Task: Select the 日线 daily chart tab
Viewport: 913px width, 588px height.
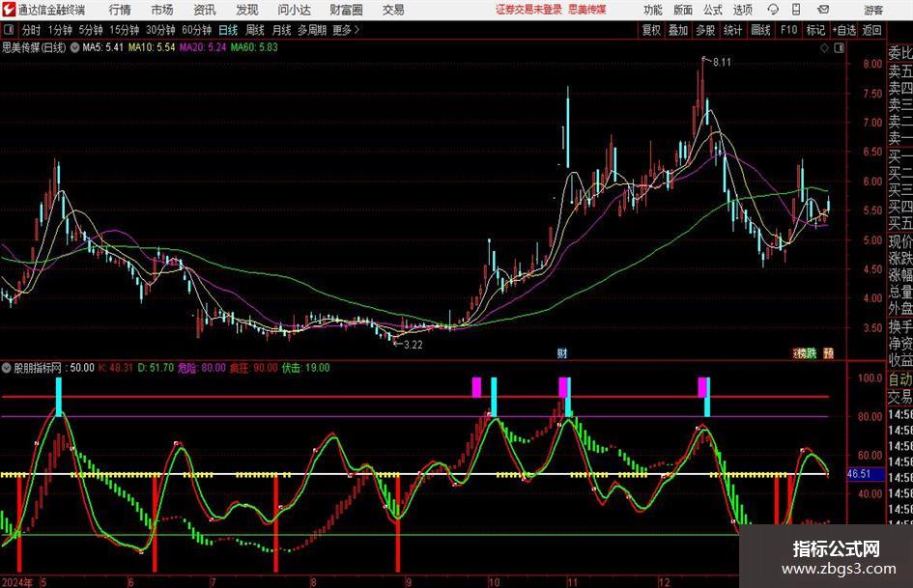Action: (228, 30)
